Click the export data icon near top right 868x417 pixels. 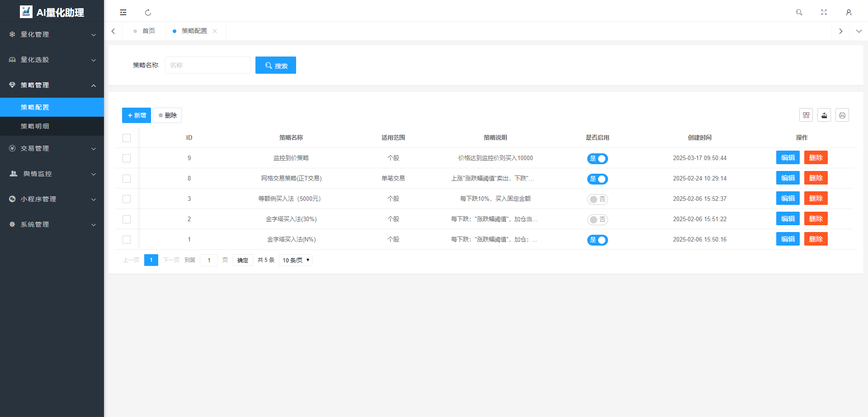(x=824, y=115)
